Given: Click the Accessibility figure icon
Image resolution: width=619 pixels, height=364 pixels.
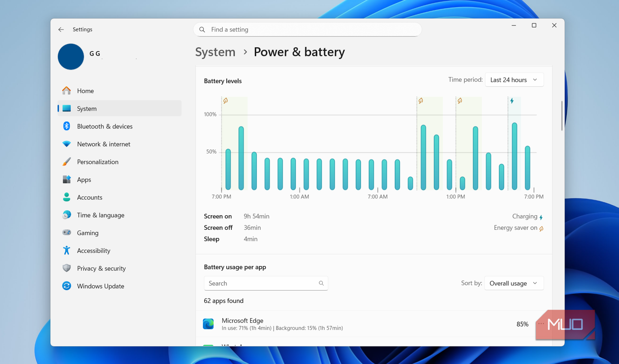Looking at the screenshot, I should click(66, 250).
